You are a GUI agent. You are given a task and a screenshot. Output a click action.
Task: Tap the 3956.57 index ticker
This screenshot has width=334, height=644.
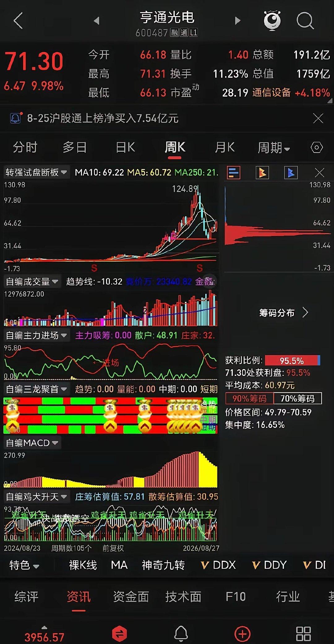44,637
